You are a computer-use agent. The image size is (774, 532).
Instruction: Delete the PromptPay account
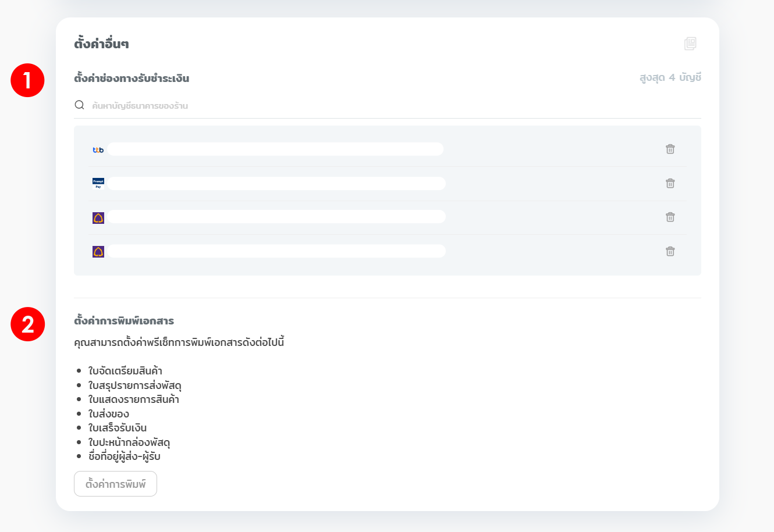pos(670,184)
